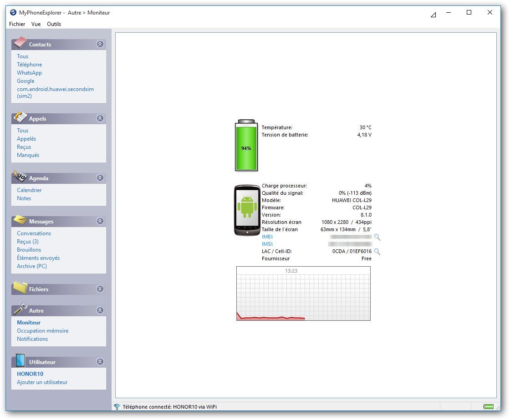Viewport: 510px width, 420px height.
Task: Click the Android phone image
Action: 247,210
